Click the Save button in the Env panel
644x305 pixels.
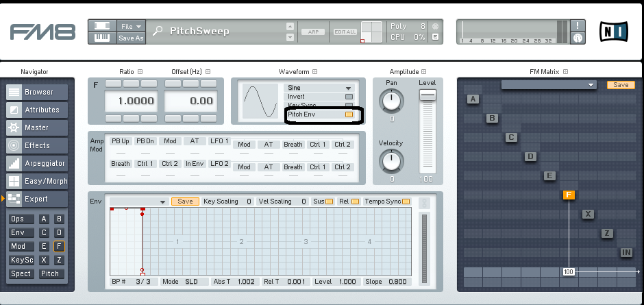coord(185,202)
